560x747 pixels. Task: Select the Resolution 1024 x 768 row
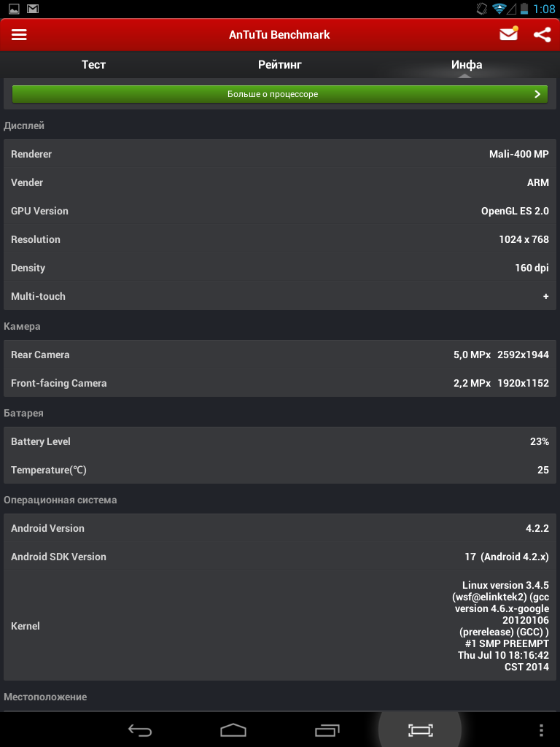[x=279, y=239]
